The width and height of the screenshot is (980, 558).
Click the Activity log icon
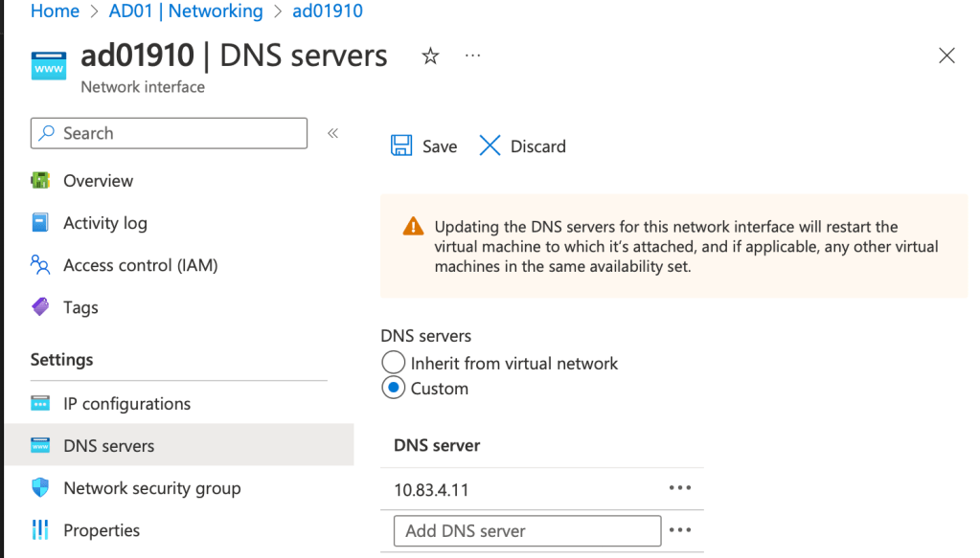point(40,223)
